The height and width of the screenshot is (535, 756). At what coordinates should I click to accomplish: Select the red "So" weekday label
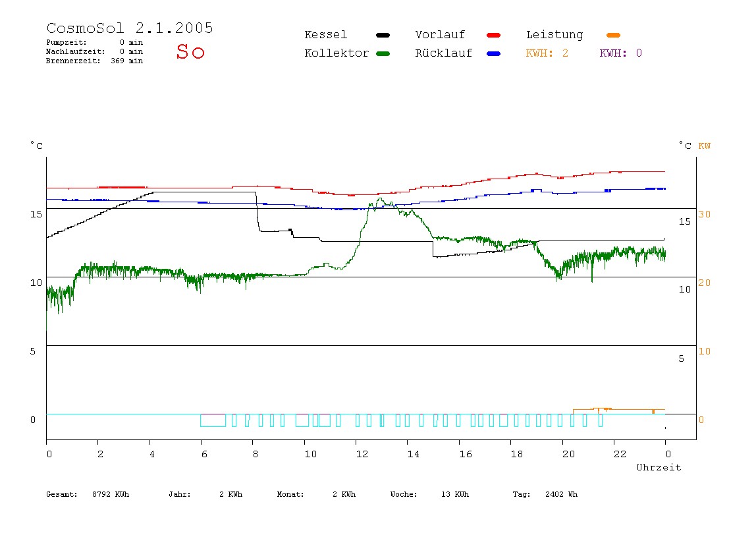190,51
